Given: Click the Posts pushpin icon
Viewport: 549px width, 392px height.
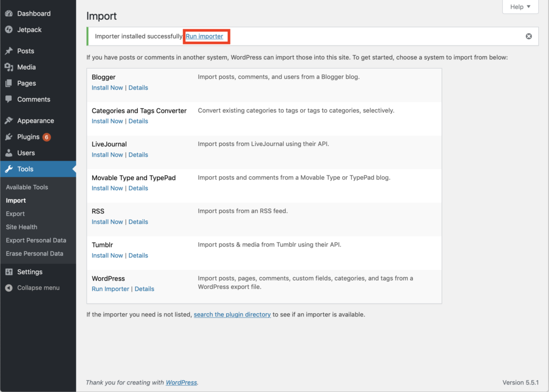Looking at the screenshot, I should [x=9, y=51].
